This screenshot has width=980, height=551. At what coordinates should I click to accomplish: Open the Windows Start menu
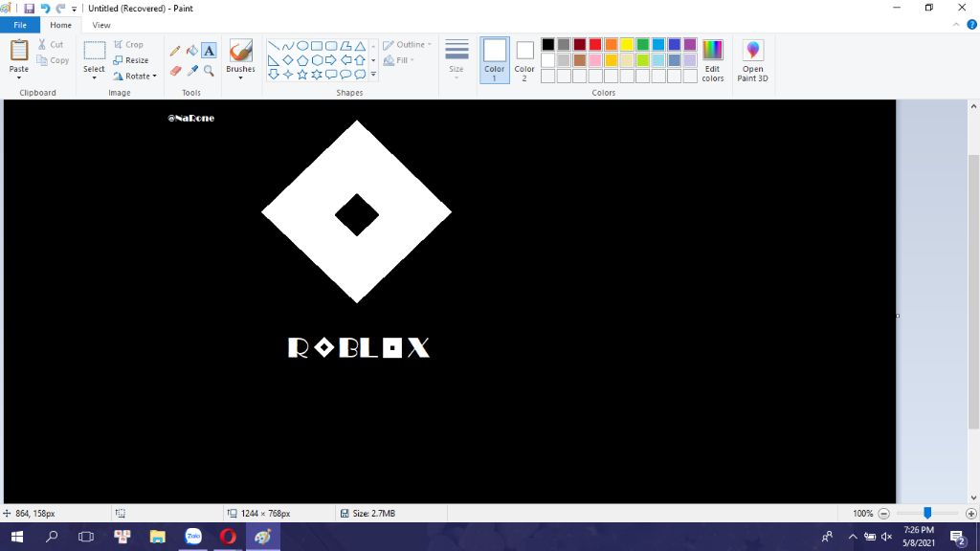pyautogui.click(x=17, y=537)
